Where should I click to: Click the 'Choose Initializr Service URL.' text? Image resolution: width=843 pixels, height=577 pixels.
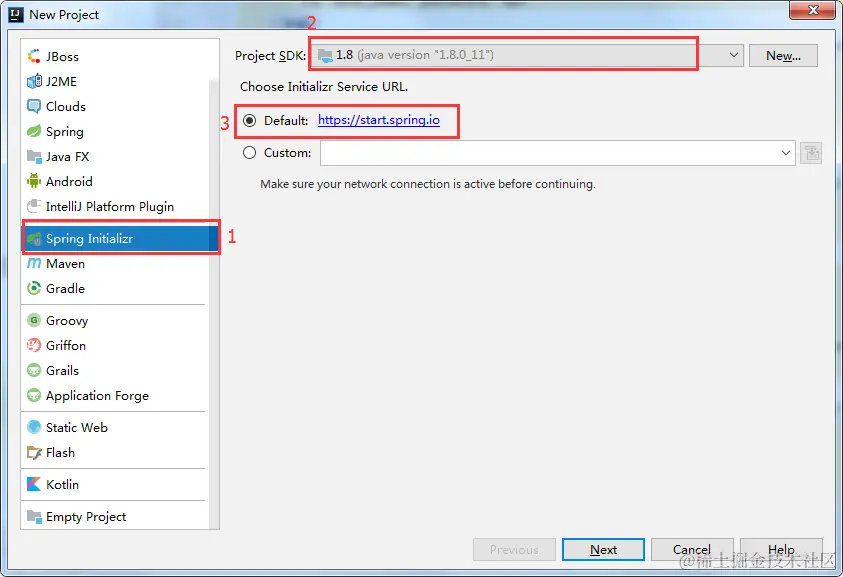(x=324, y=87)
